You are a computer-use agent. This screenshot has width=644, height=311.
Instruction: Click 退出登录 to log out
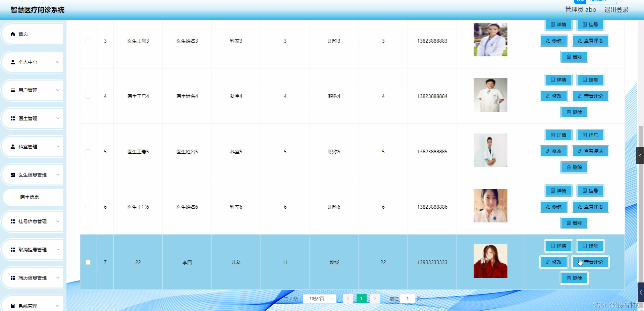point(616,9)
